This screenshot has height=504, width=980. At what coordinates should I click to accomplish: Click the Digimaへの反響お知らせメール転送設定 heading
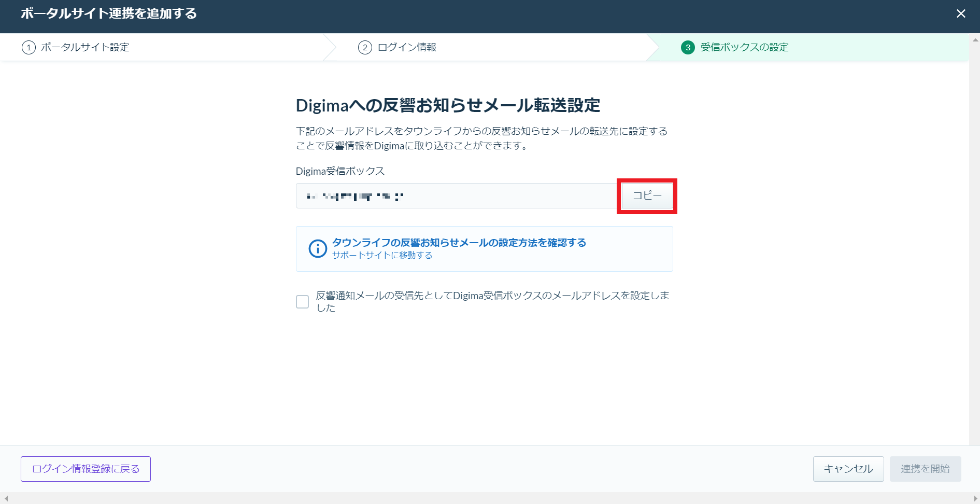click(x=448, y=105)
